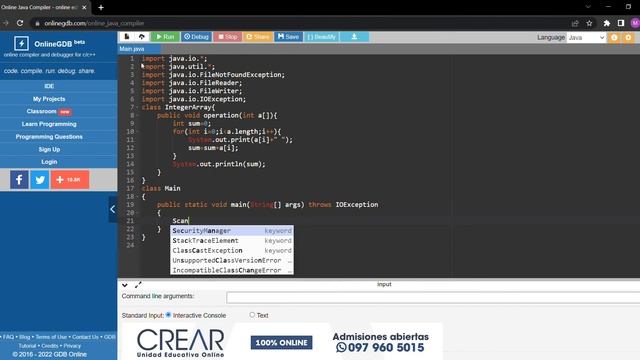
Task: Download the code using the download icon
Action: 354,37
